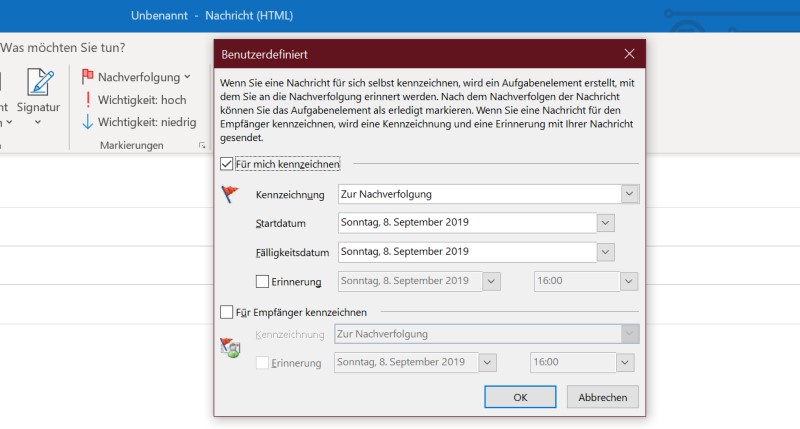The width and height of the screenshot is (800, 429).
Task: Click the Benutzerdefiniert dialog title
Action: 264,54
